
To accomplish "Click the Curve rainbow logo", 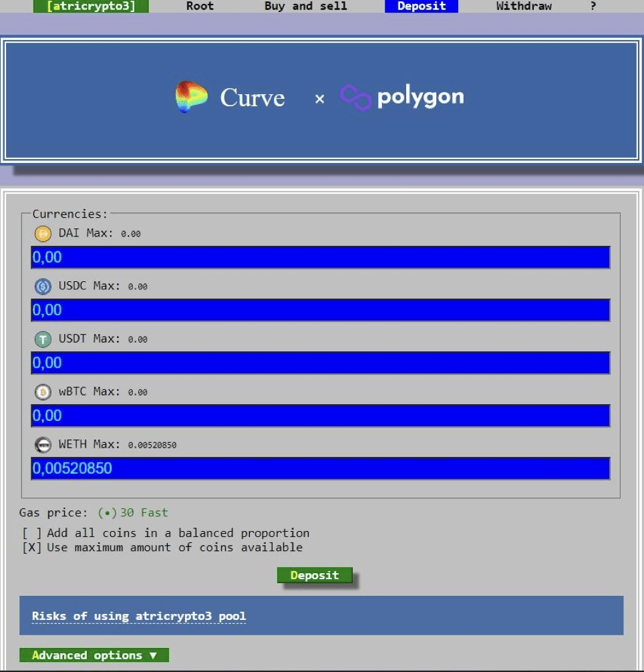I will pyautogui.click(x=191, y=98).
